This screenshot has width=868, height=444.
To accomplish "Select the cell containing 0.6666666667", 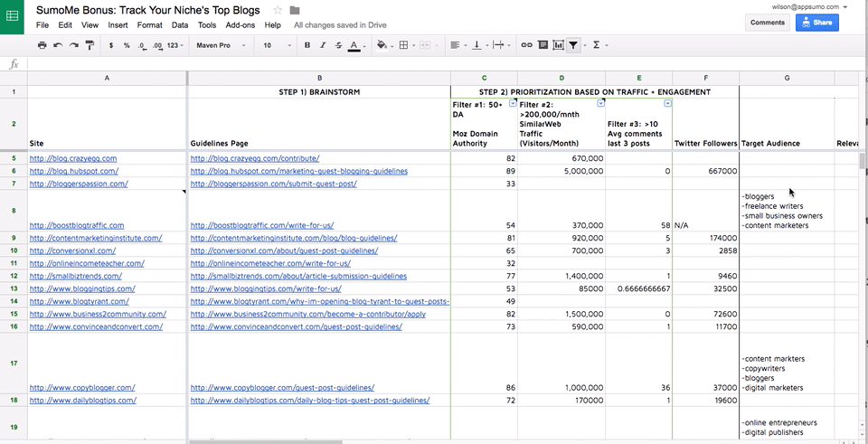I will pos(639,288).
